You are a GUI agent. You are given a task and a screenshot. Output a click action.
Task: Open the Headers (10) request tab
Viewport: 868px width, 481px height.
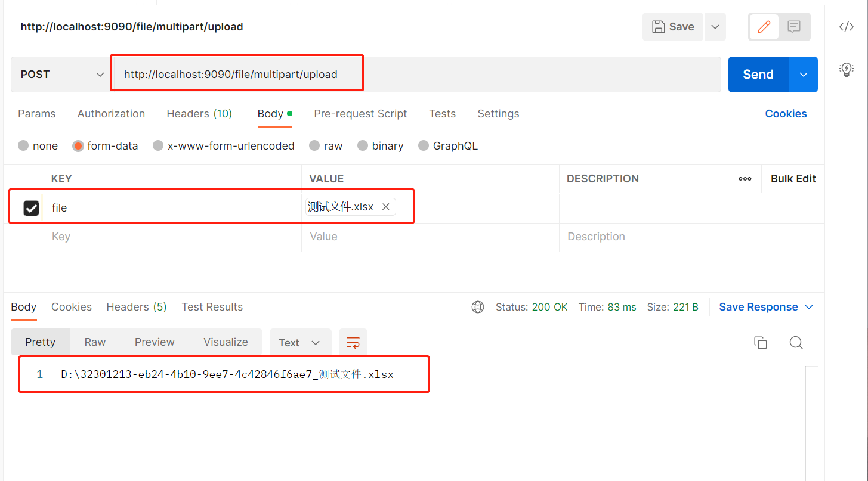pyautogui.click(x=199, y=114)
